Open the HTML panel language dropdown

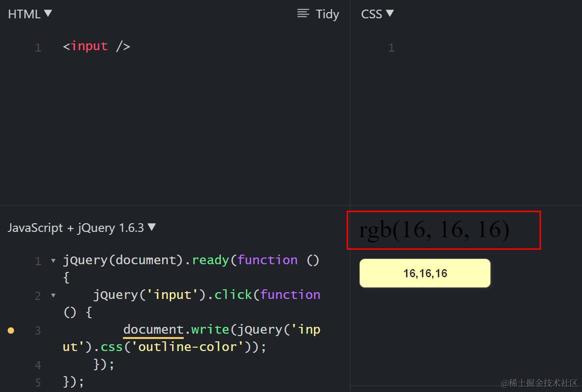30,14
